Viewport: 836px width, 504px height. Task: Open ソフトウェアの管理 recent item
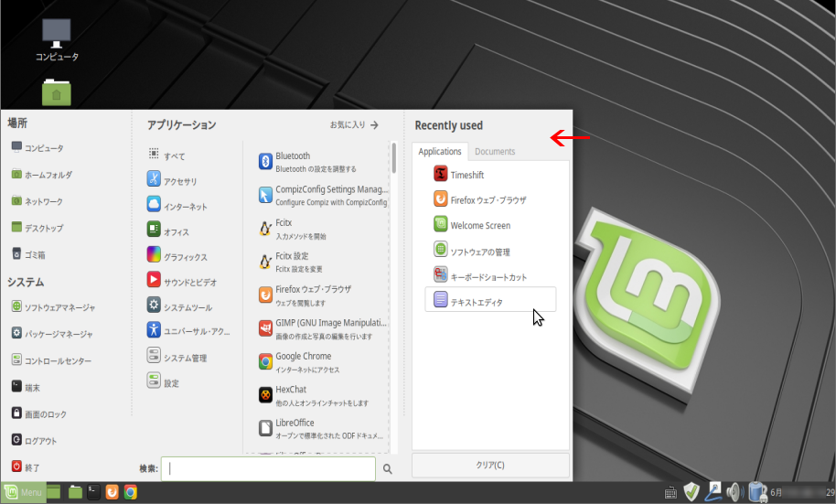coord(490,252)
